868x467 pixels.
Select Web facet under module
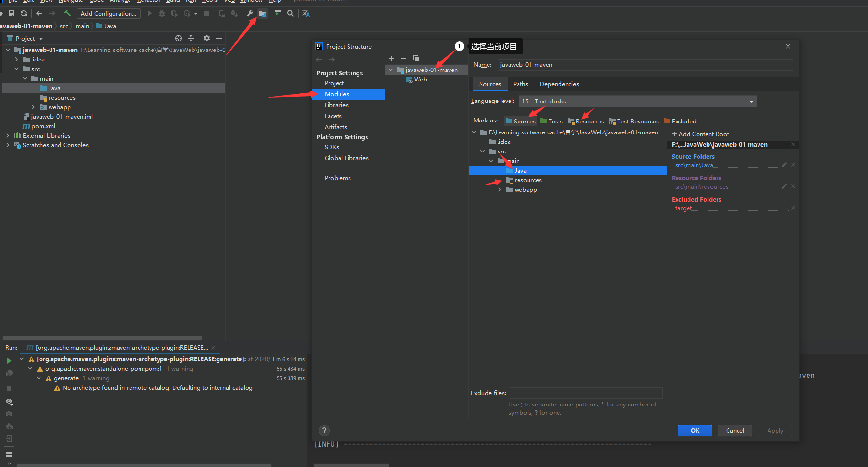tap(417, 80)
